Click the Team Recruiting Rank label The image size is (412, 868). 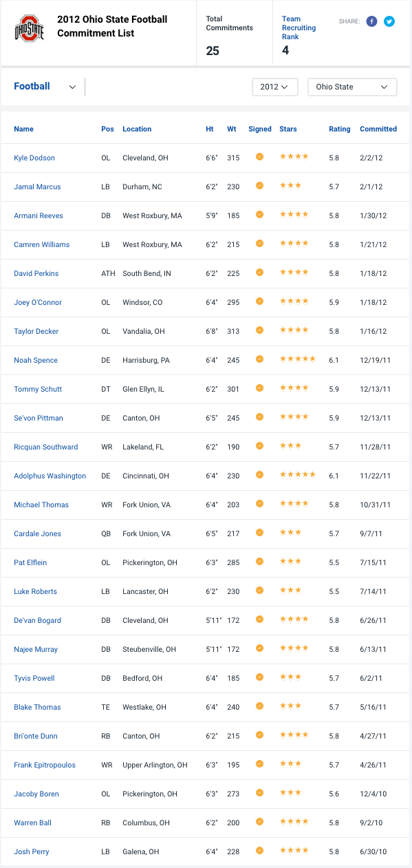299,28
